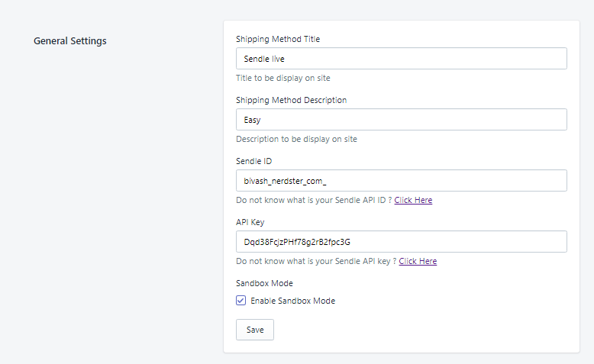The width and height of the screenshot is (594, 364).
Task: Place cursor on the Dqd38FcjzPHf78g2rB2fpc3G value
Action: coord(297,242)
